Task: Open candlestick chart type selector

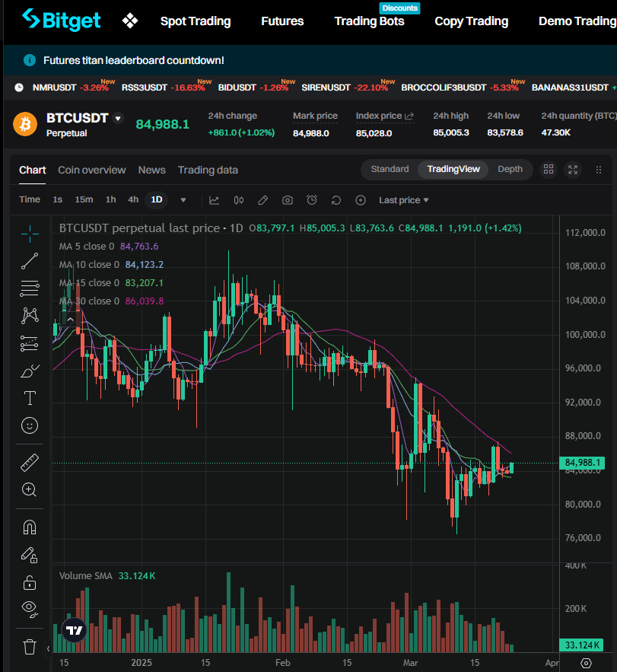Action: point(239,200)
